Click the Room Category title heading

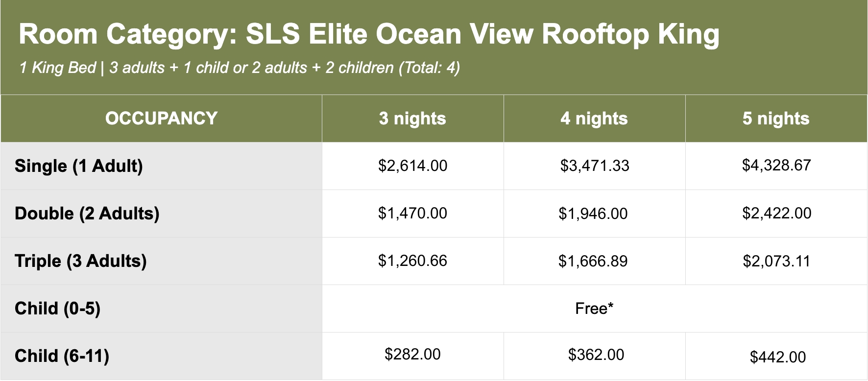[x=369, y=34]
